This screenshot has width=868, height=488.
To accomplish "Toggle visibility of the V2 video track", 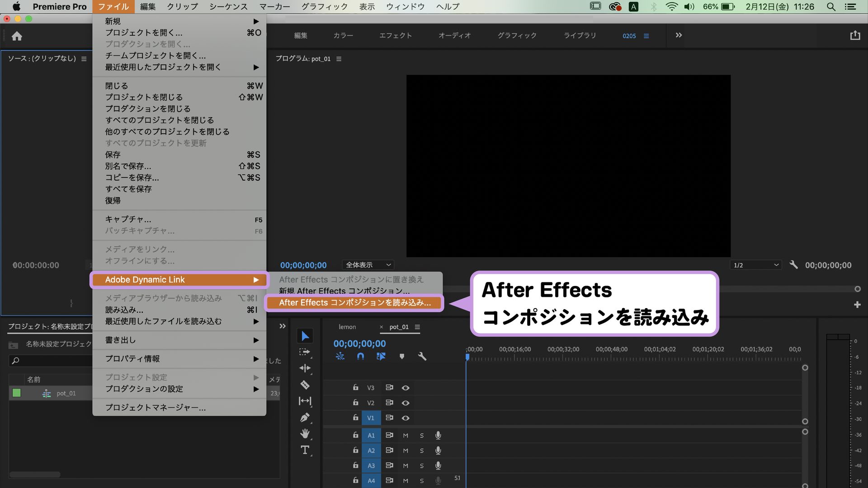I will [x=406, y=403].
